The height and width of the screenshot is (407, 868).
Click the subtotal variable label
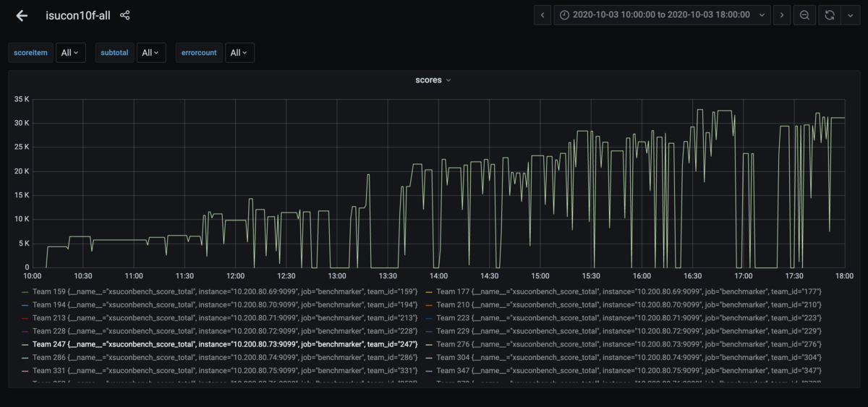(x=114, y=53)
